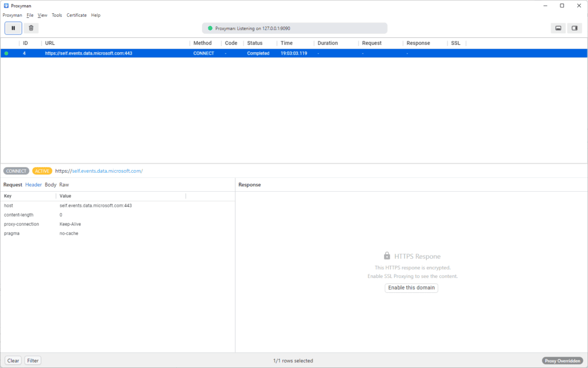The image size is (588, 368).
Task: Switch to the Raw tab
Action: pos(64,185)
